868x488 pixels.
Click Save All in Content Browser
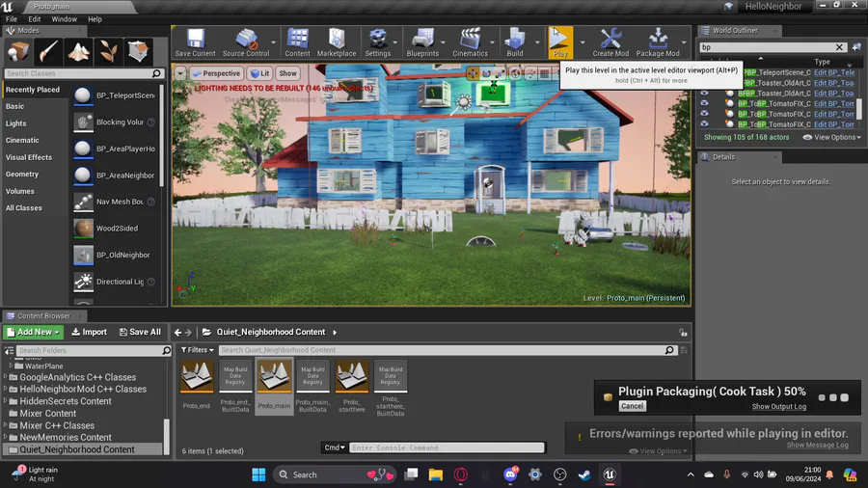[140, 332]
